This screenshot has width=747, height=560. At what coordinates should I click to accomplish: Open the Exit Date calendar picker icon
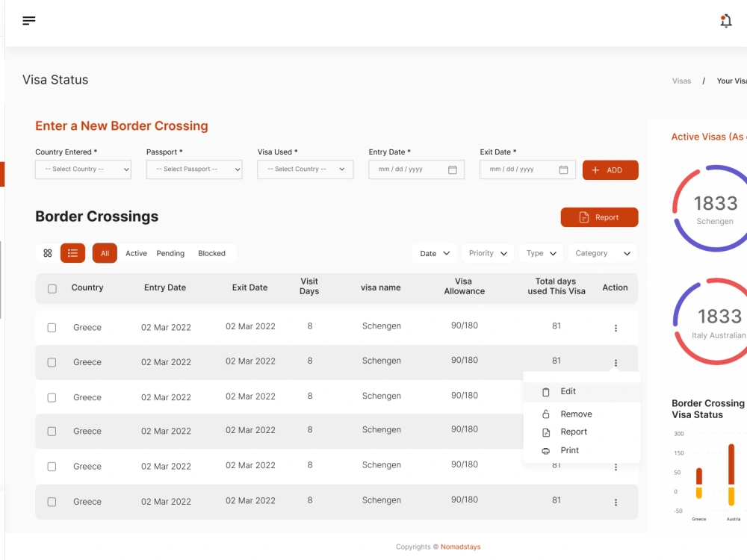click(x=563, y=169)
